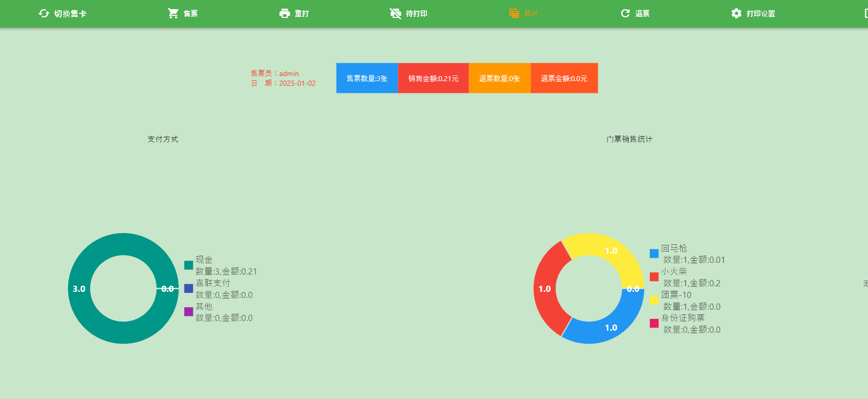This screenshot has width=868, height=399.
Task: Click the statistics calculator icon
Action: tap(514, 13)
